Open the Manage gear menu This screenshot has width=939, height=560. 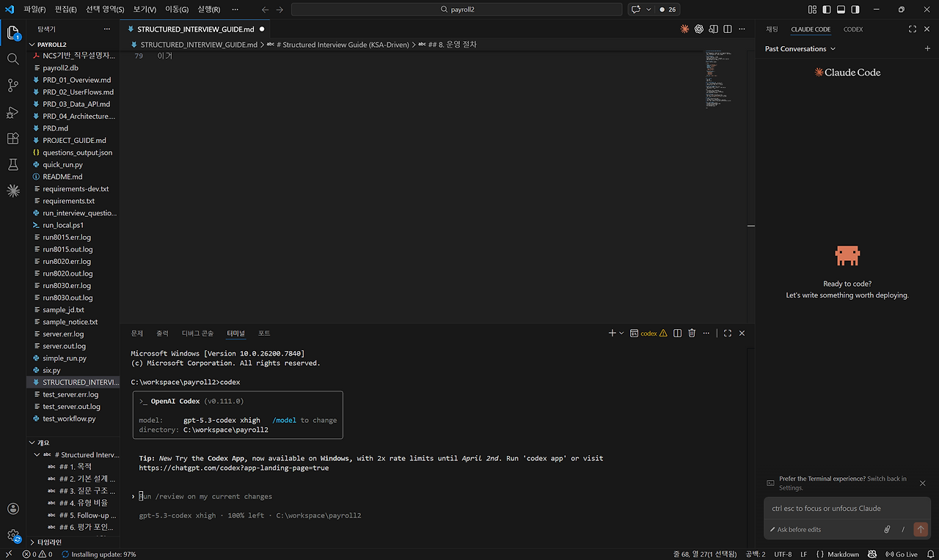coord(12,536)
